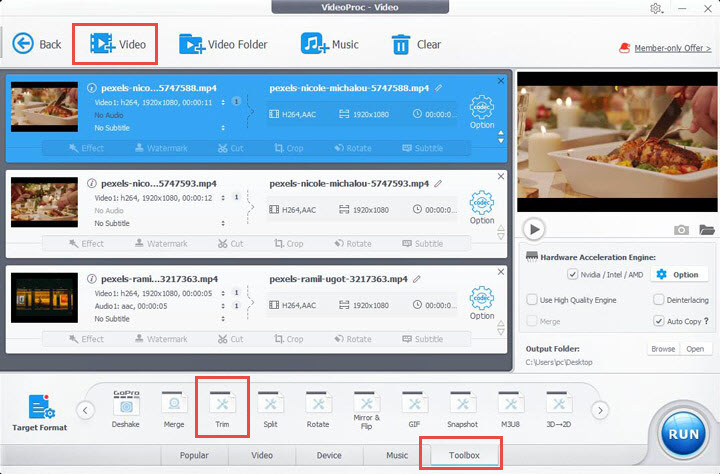
Task: Show info for pexels-nico...5747593.mp4
Action: click(x=92, y=183)
